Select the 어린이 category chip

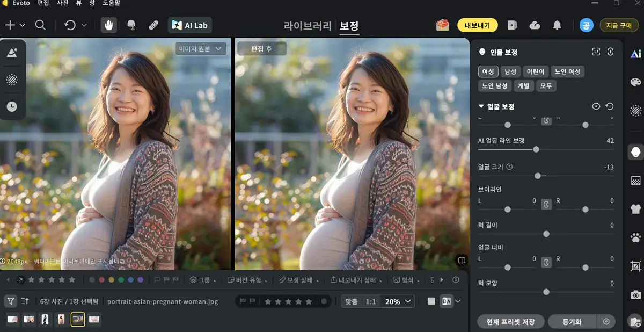[536, 71]
